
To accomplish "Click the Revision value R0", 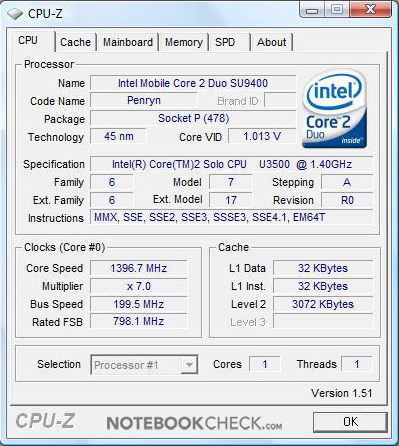I will pos(347,200).
